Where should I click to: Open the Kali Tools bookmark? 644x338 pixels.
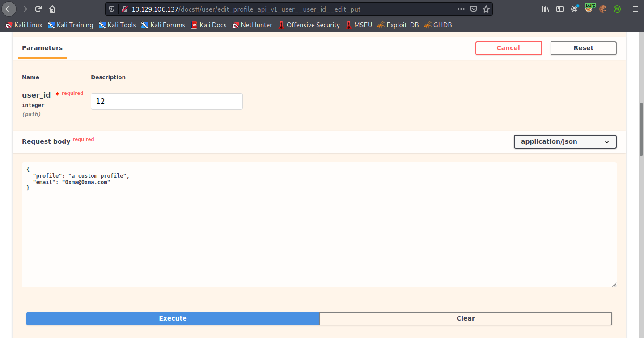(x=117, y=25)
